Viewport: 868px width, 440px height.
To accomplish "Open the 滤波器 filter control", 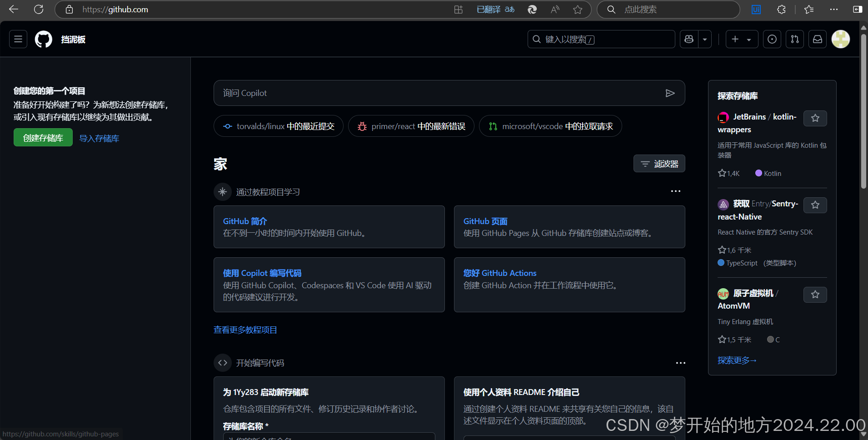I will click(x=659, y=163).
